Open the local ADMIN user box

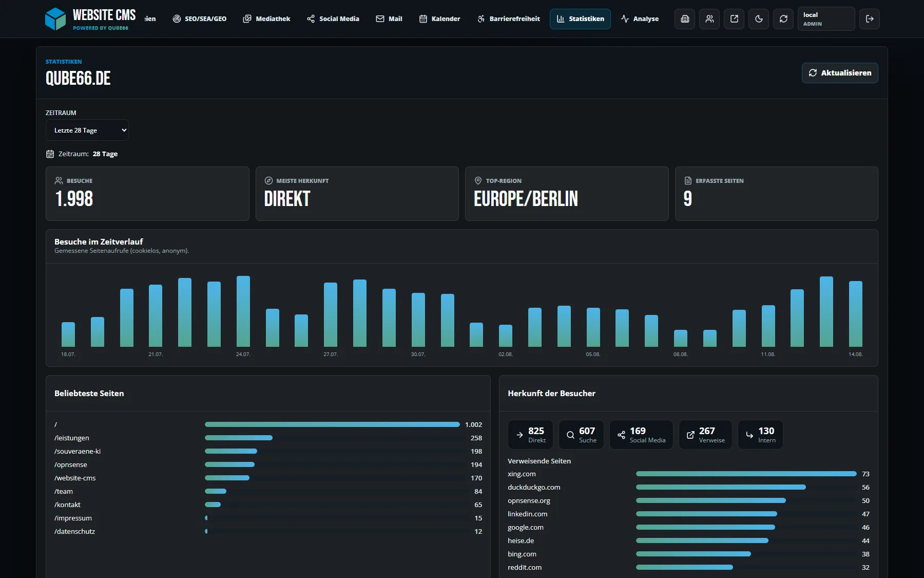826,19
